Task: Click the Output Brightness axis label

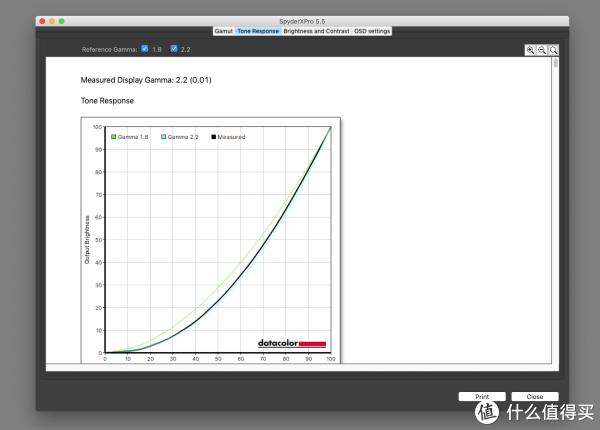Action: (87, 239)
